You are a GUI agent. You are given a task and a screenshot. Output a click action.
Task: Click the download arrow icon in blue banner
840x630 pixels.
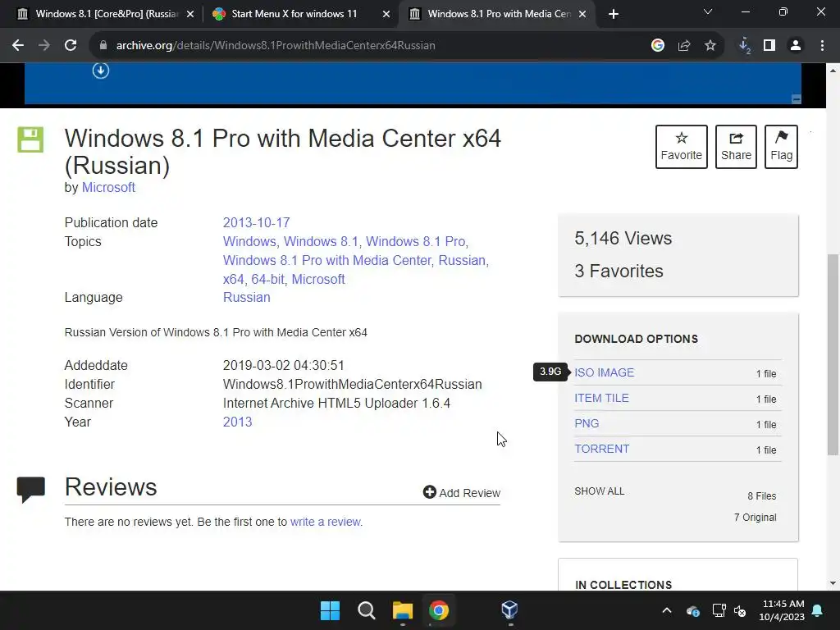[101, 71]
